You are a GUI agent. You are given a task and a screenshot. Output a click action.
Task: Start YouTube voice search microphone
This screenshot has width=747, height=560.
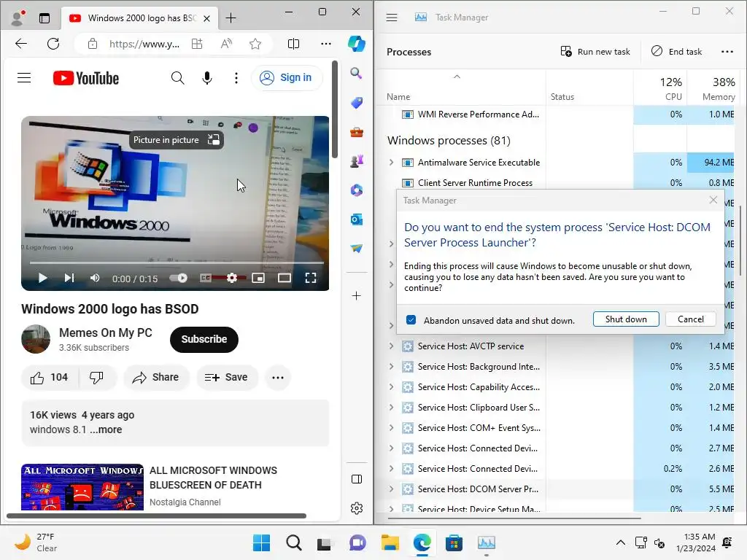pos(206,77)
